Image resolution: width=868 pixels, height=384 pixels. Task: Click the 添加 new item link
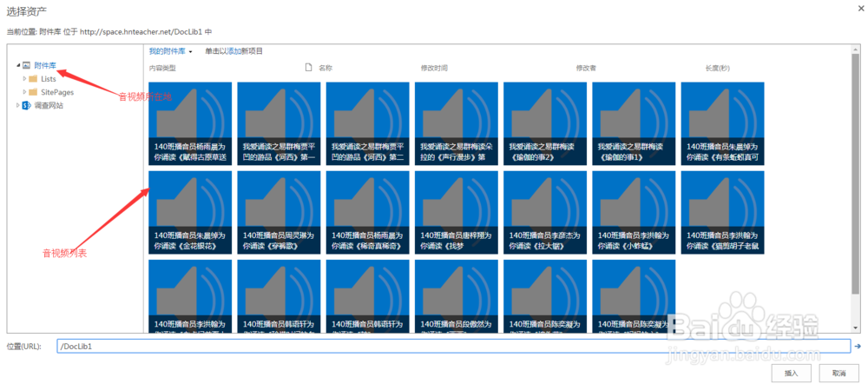point(234,51)
